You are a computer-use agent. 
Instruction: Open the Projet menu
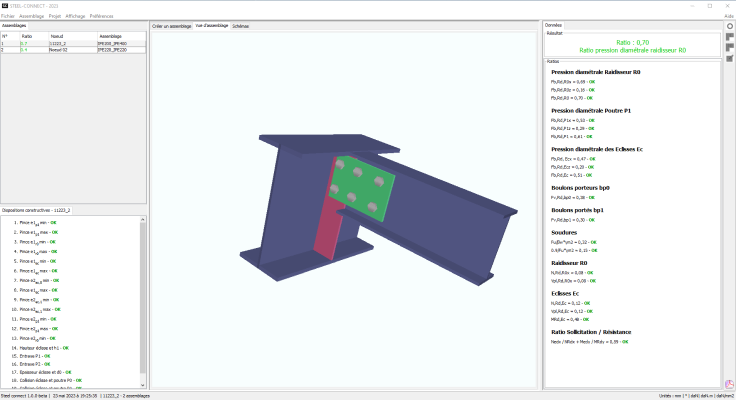pos(55,17)
